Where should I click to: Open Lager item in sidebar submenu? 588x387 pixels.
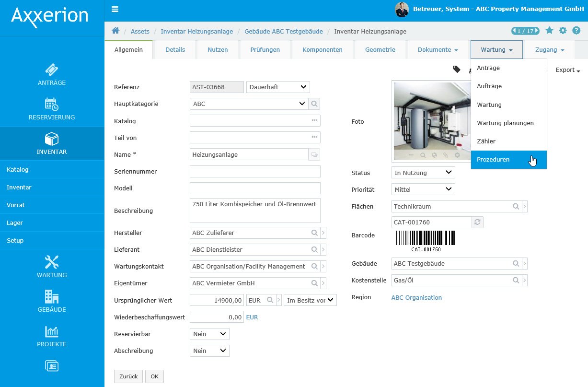52,223
